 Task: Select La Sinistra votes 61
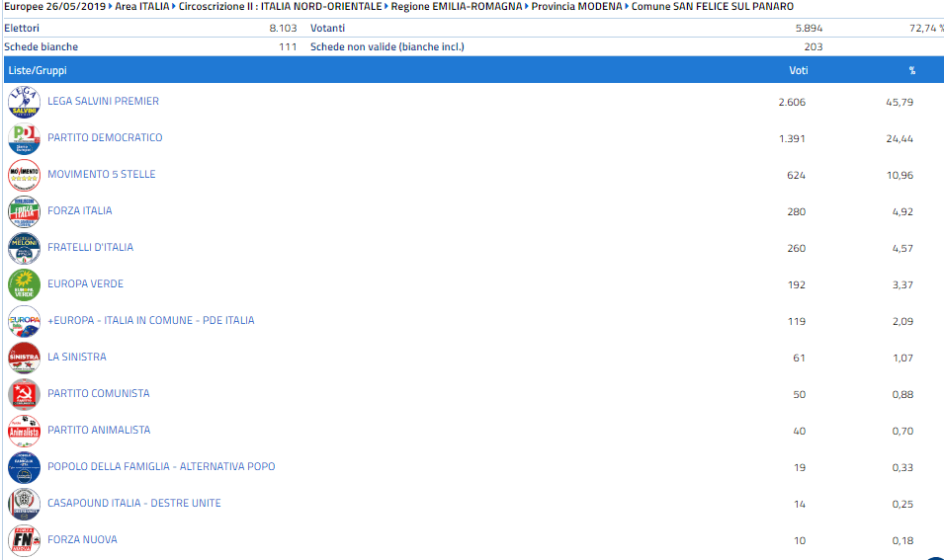[x=799, y=358]
